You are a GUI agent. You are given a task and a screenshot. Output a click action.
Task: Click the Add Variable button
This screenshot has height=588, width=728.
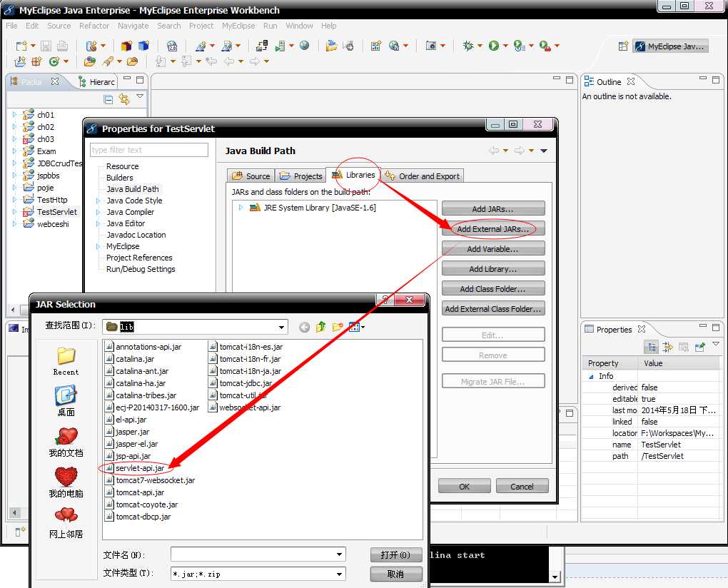[x=493, y=249]
